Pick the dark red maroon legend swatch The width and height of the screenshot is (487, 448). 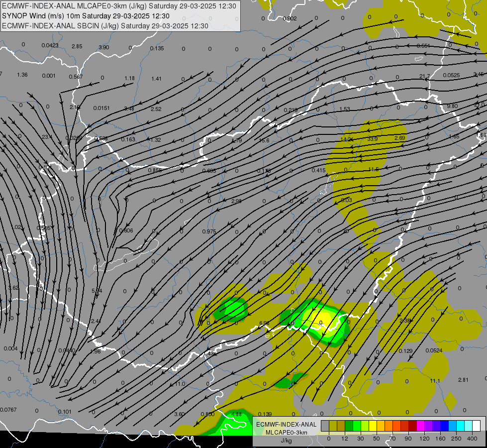pyautogui.click(x=413, y=426)
